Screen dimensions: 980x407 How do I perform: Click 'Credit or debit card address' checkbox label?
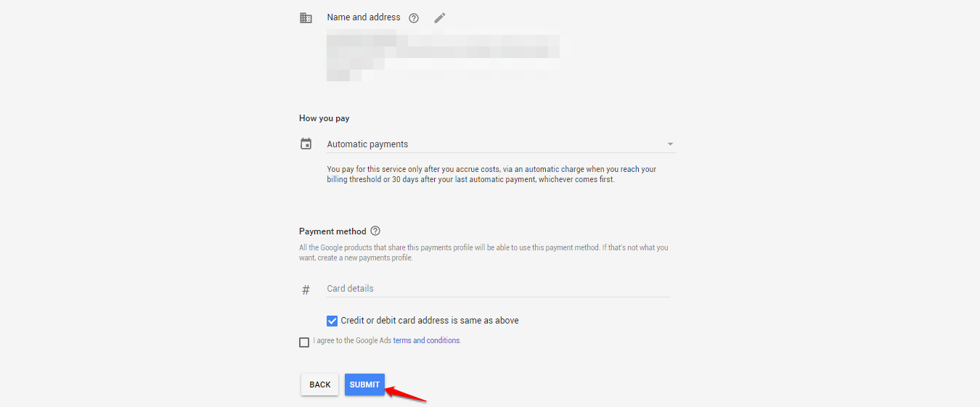pos(430,320)
